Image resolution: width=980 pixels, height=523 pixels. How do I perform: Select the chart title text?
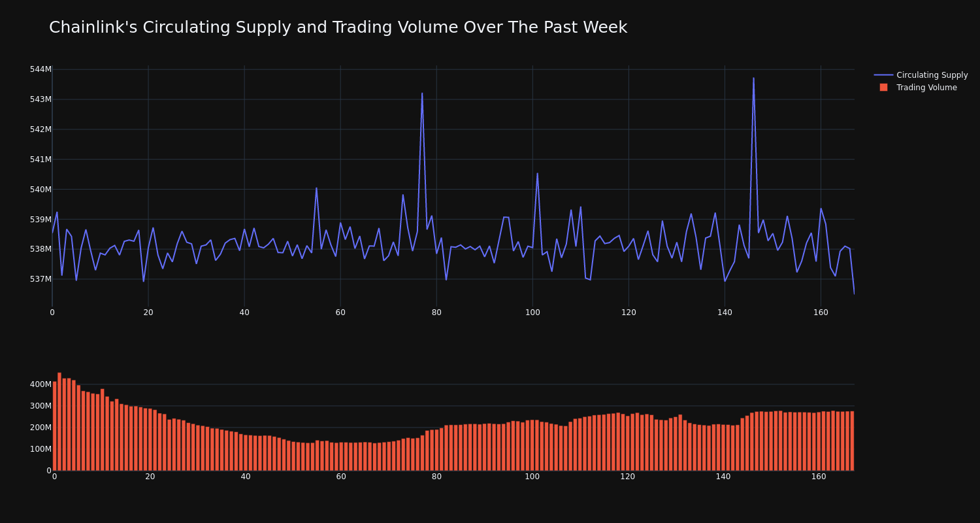click(x=338, y=27)
